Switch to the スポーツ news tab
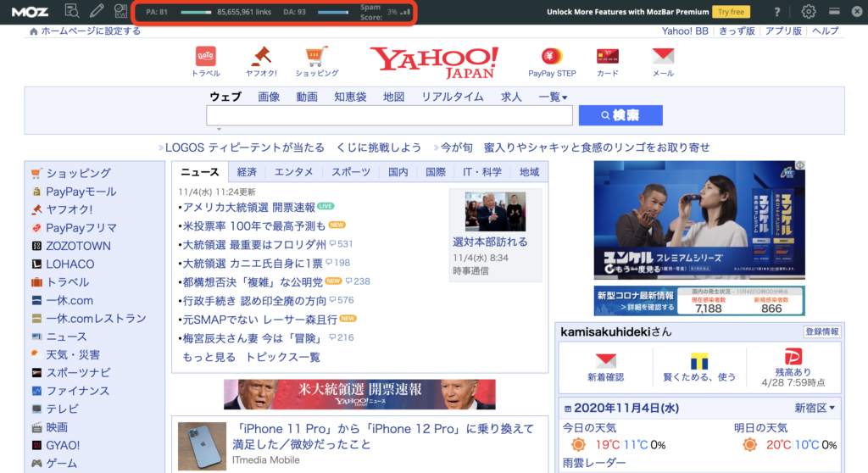This screenshot has height=473, width=868. (351, 172)
